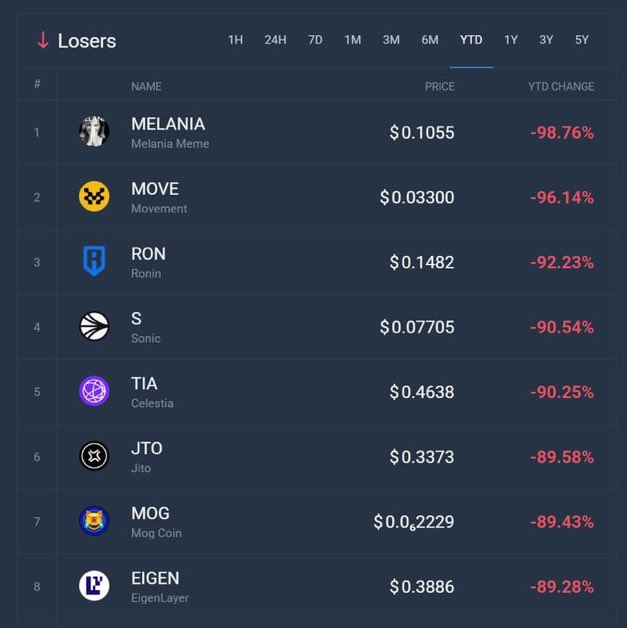Sort by the PRICE column header
The width and height of the screenshot is (627, 628).
point(439,87)
